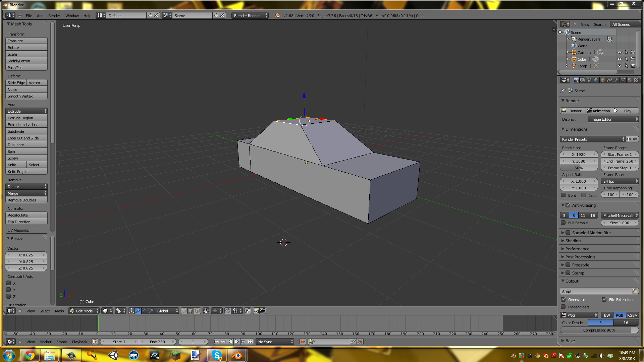Viewport: 644px width, 362px height.
Task: Open the Edit Mode dropdown
Action: click(x=84, y=311)
